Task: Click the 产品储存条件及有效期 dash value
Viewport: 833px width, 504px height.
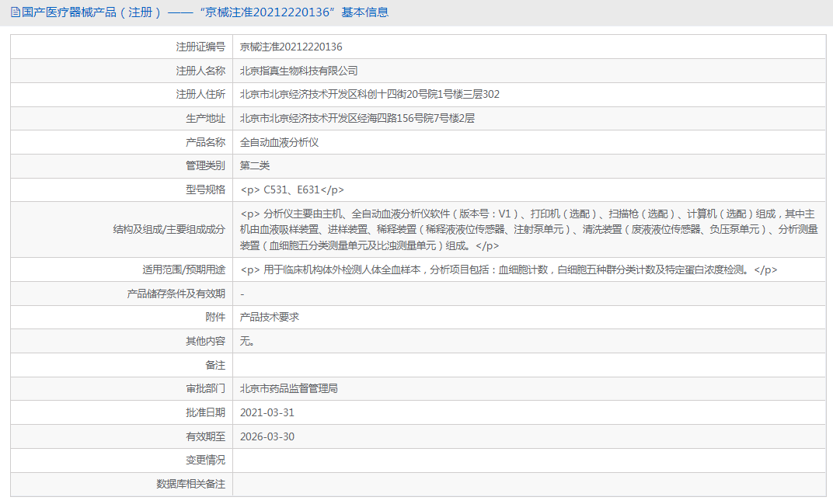Action: click(241, 293)
